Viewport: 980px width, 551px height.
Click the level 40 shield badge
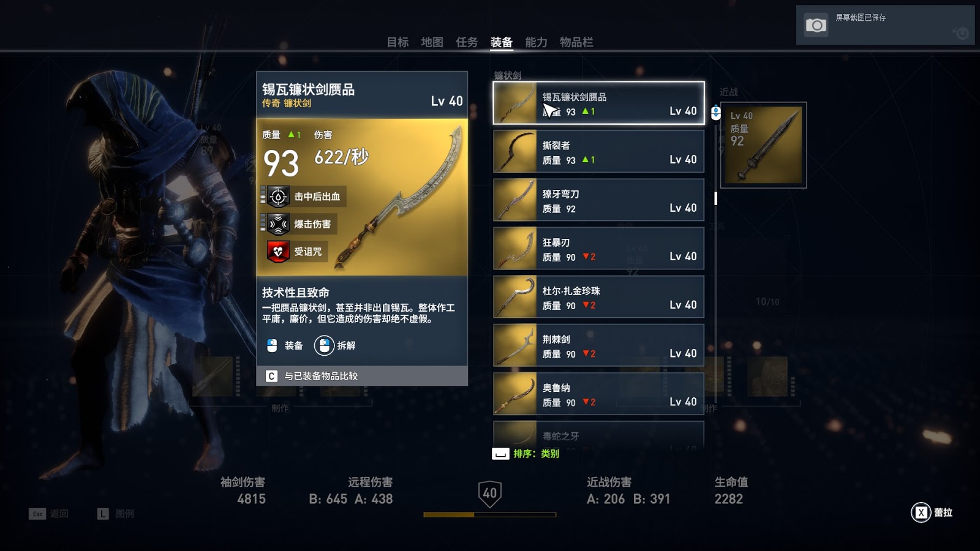coord(490,493)
